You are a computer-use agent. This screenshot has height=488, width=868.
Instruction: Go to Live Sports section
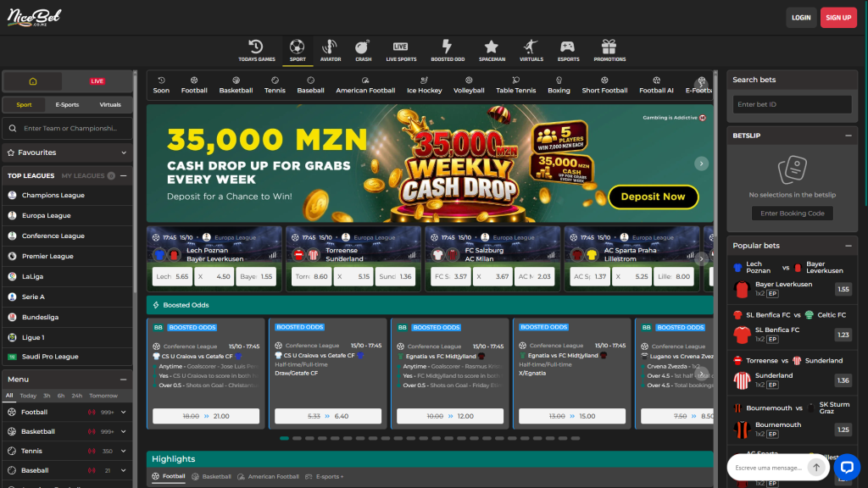coord(401,50)
